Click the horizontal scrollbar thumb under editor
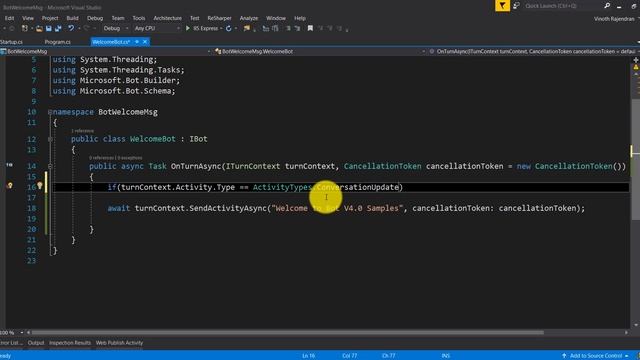 pyautogui.click(x=288, y=332)
